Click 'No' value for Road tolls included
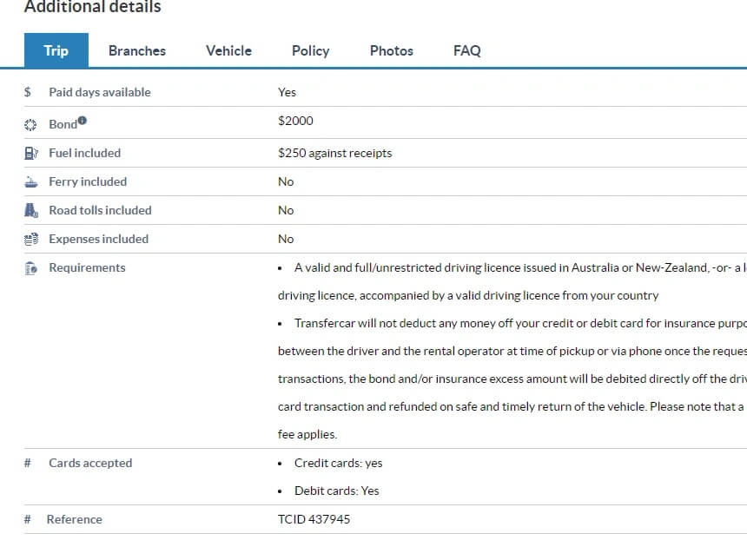The width and height of the screenshot is (747, 560). click(286, 210)
